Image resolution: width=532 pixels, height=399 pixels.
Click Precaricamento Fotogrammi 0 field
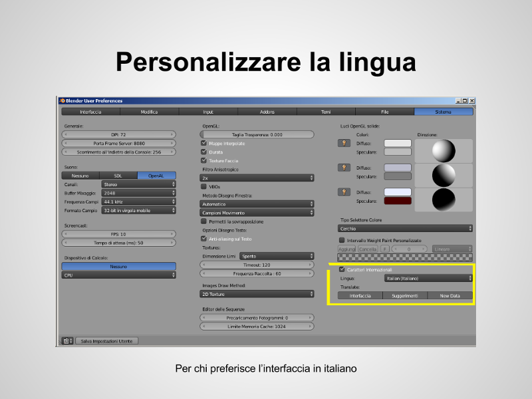click(x=257, y=318)
